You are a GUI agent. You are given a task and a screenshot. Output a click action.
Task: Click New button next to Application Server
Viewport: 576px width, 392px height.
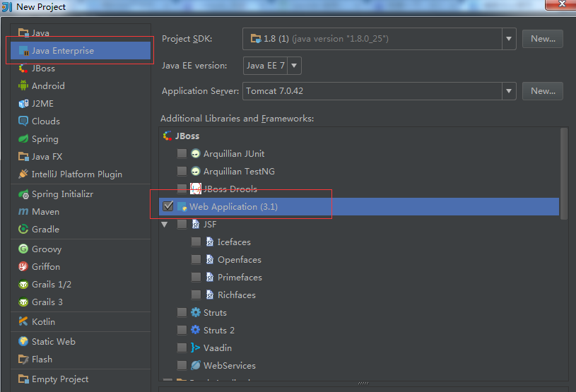pos(543,91)
